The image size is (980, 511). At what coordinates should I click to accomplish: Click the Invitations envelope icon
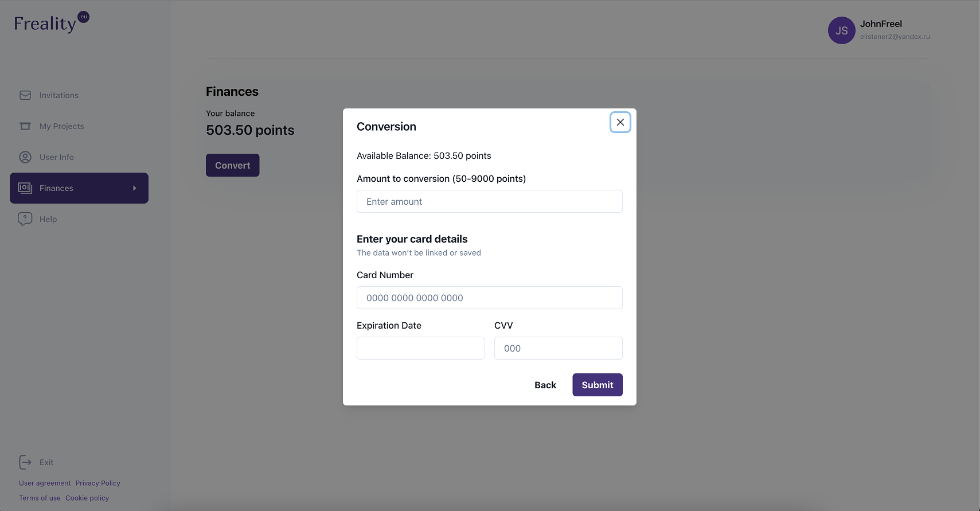coord(25,95)
